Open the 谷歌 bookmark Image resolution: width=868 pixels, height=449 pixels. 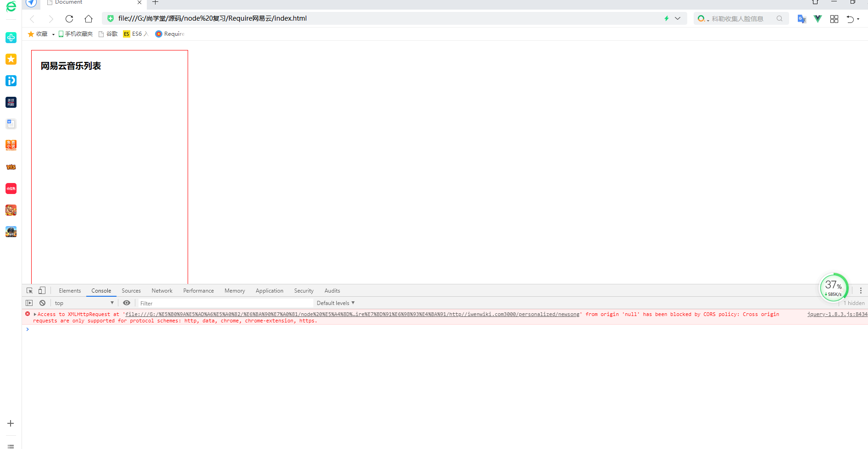pyautogui.click(x=108, y=34)
